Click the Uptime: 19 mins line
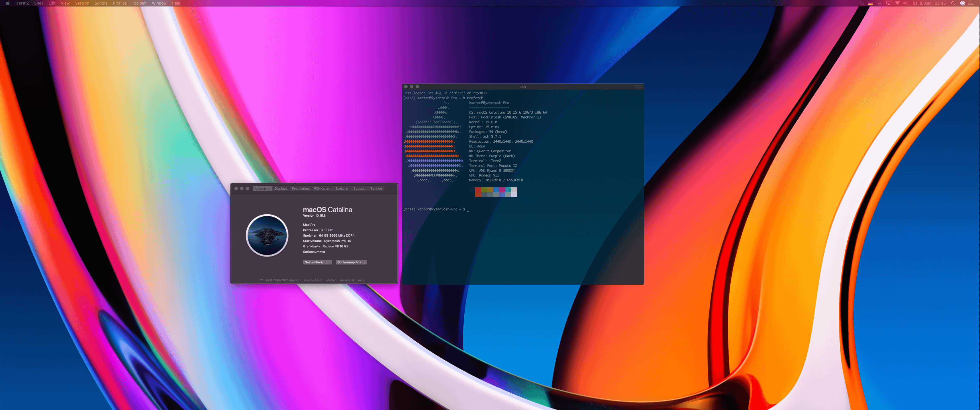The image size is (980, 410). tap(484, 127)
